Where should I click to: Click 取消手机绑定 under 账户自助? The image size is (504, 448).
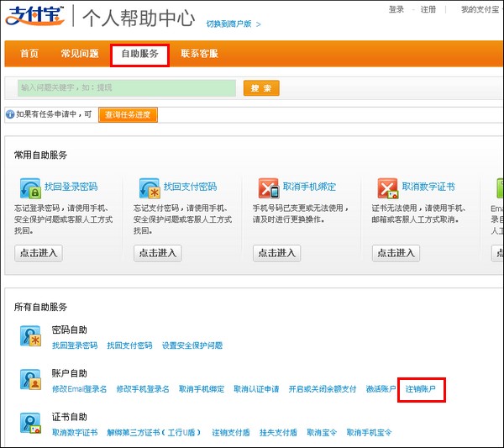coord(202,389)
